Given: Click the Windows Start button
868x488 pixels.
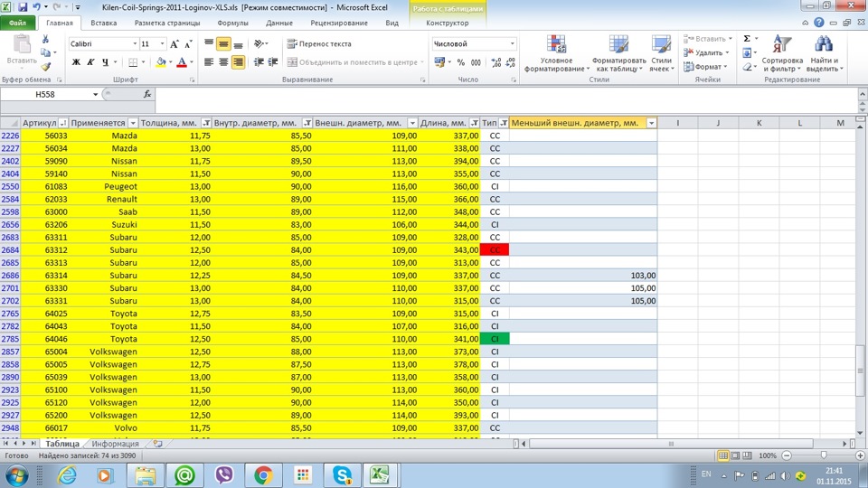Looking at the screenshot, I should [x=16, y=475].
